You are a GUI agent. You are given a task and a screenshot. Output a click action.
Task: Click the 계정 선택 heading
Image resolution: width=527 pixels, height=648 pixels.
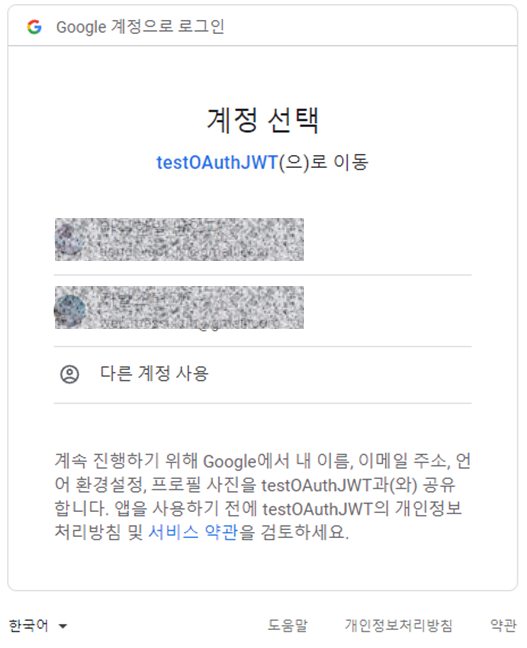pyautogui.click(x=263, y=120)
